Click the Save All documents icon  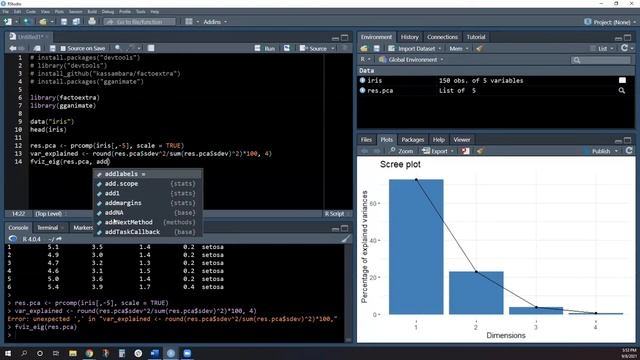[76, 22]
